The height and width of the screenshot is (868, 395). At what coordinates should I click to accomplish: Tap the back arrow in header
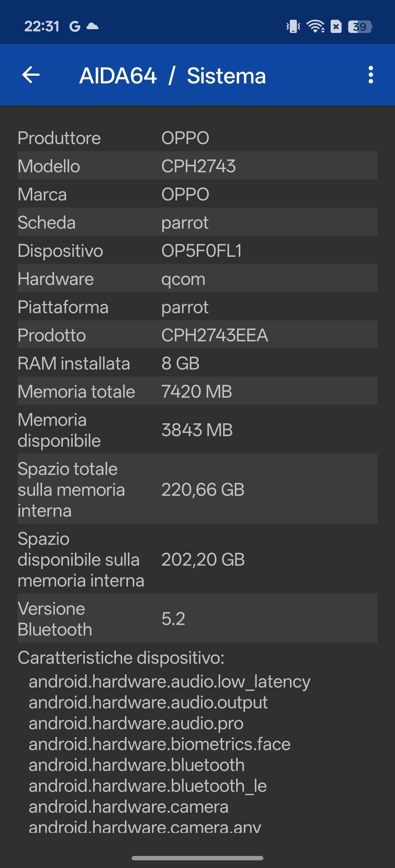[31, 75]
